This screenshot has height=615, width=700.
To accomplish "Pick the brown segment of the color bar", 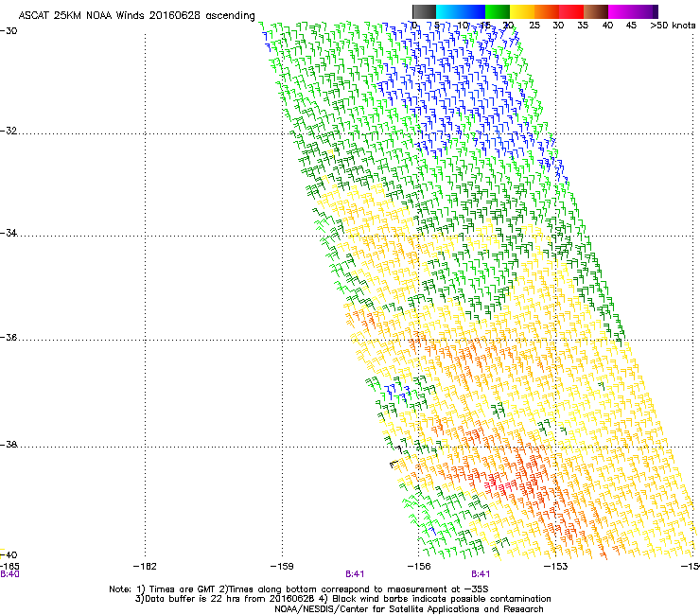I will coord(596,11).
